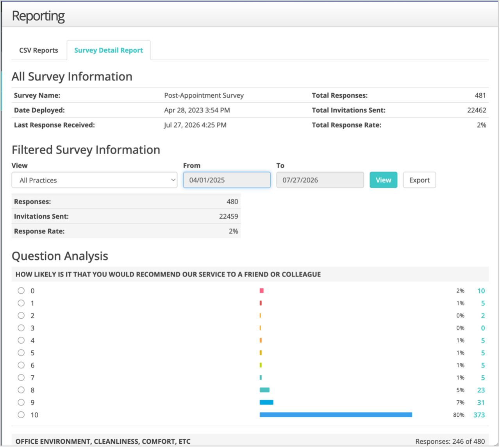Click the teal View button

point(383,180)
